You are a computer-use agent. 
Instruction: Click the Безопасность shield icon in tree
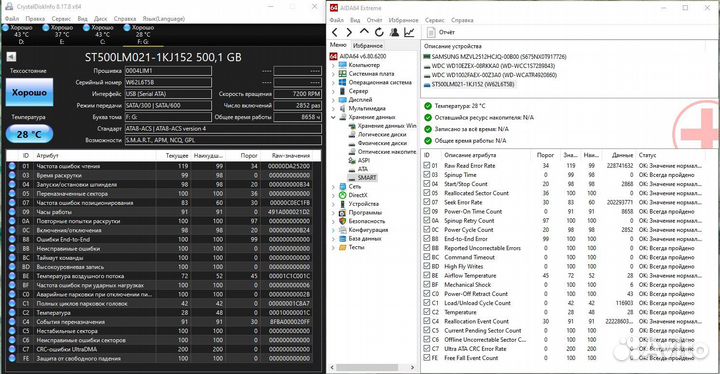point(343,221)
